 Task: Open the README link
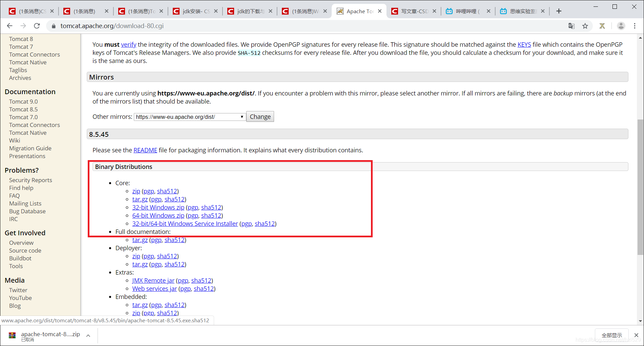tap(145, 150)
